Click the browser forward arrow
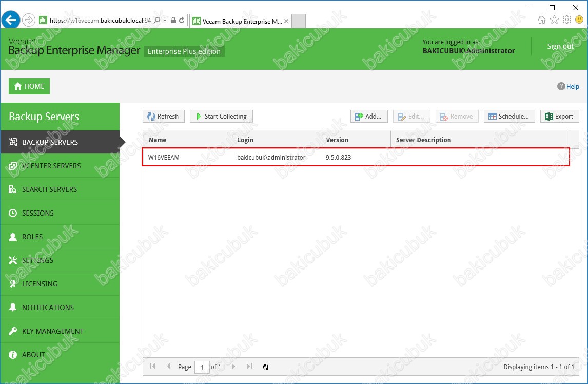 29,20
